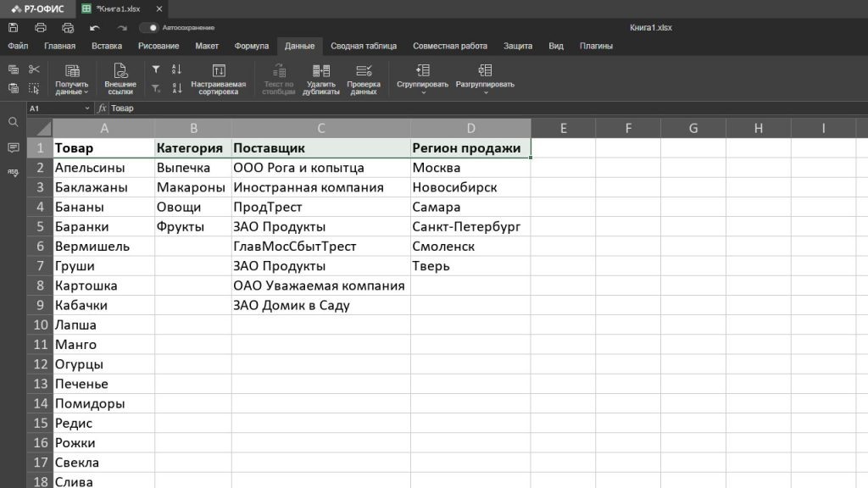Open Проверка данных
This screenshot has width=868, height=488.
click(364, 79)
